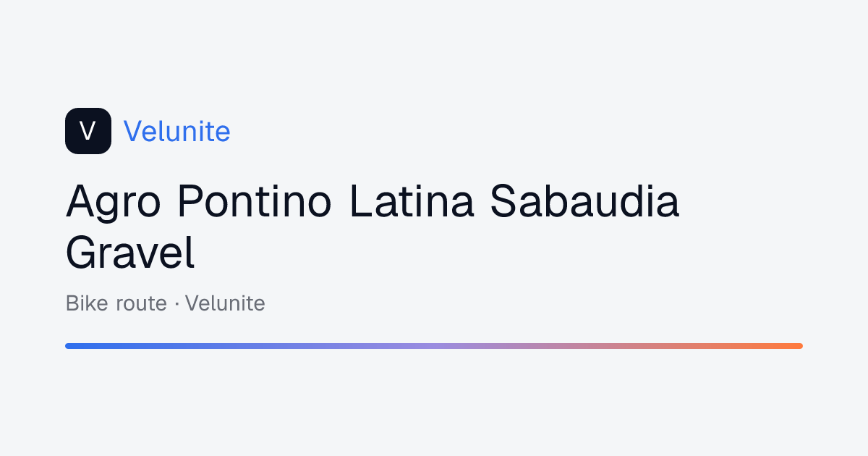The image size is (868, 456).
Task: Click the word Gravel in the heading
Action: [130, 253]
